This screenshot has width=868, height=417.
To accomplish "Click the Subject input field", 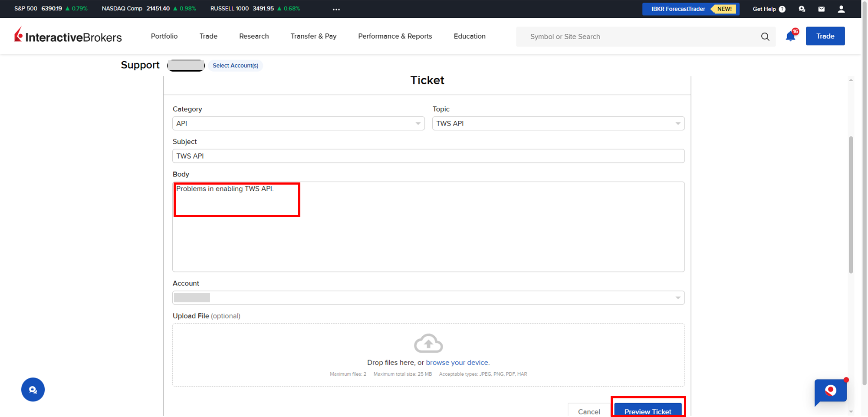I will tap(428, 156).
